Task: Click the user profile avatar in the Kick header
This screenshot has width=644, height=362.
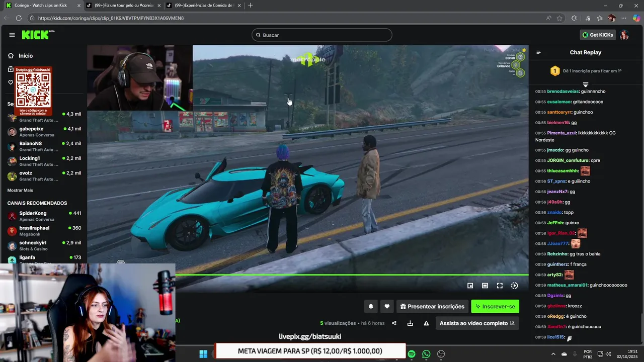Action: [x=624, y=35]
